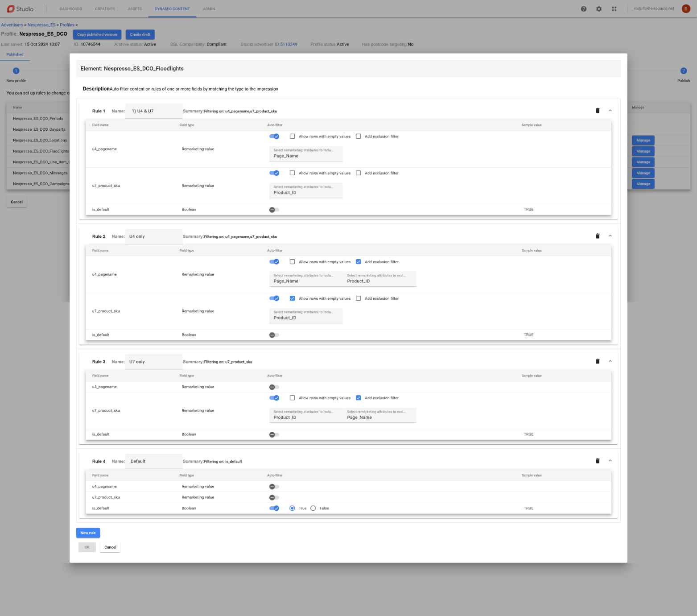
Task: Check Allow rows with empty values for Rule 1 u7_product_sku
Action: 292,173
